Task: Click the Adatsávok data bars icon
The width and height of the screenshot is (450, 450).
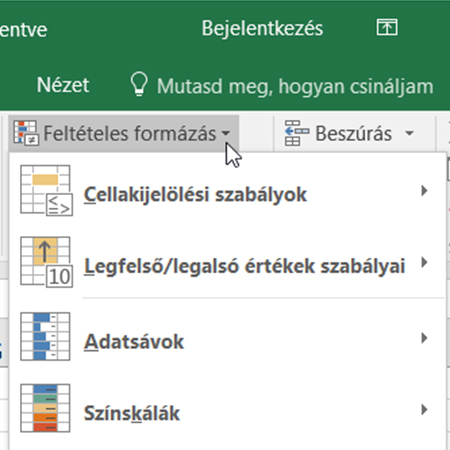Action: coord(45,336)
